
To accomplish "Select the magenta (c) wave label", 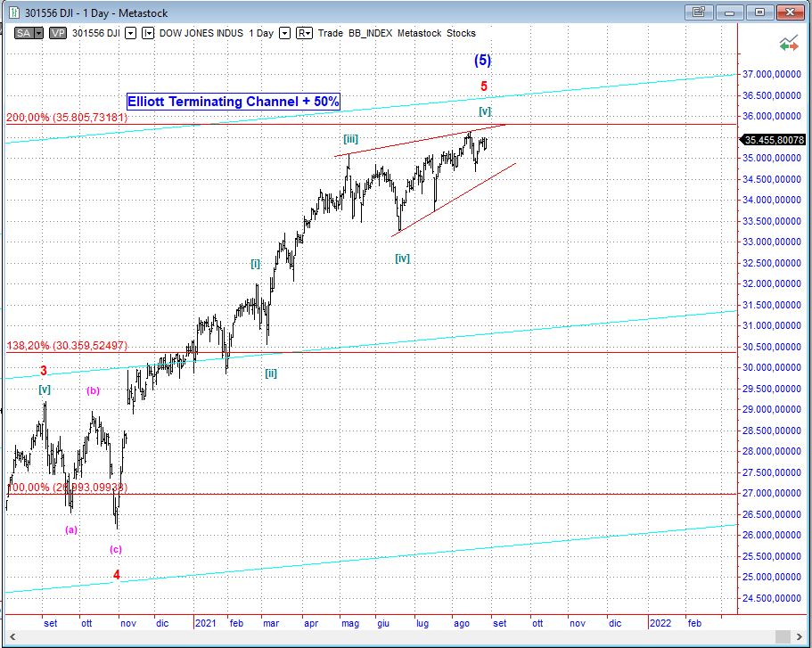I will [116, 549].
